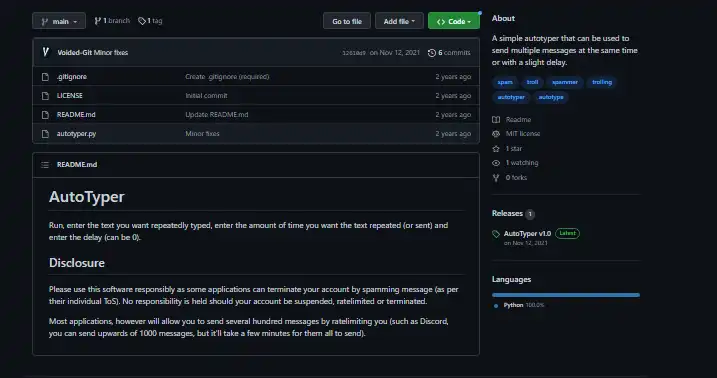The height and width of the screenshot is (378, 717).
Task: Open the MIT license link
Action: pyautogui.click(x=523, y=134)
